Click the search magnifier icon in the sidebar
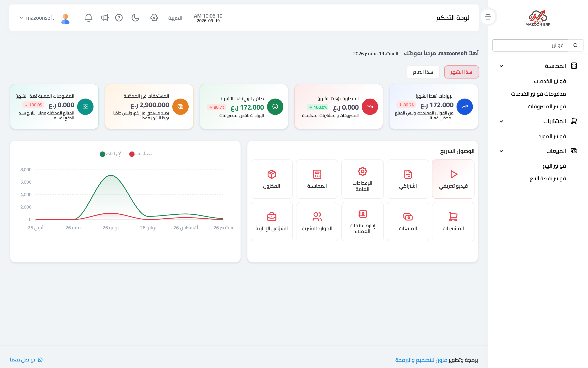 575,45
